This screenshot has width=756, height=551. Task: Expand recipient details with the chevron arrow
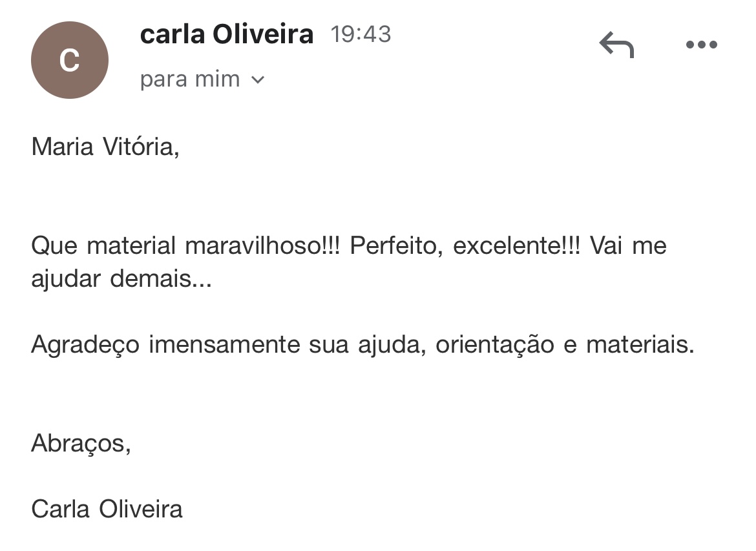pos(258,79)
